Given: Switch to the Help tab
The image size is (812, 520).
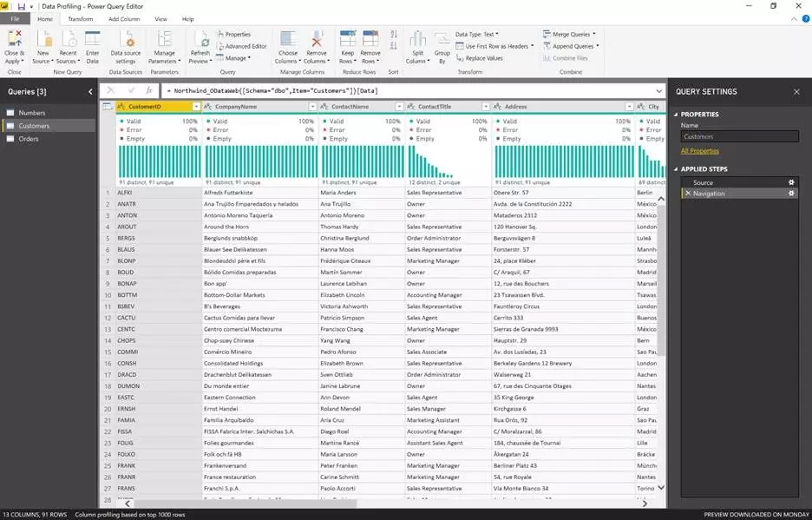Looking at the screenshot, I should tap(188, 18).
